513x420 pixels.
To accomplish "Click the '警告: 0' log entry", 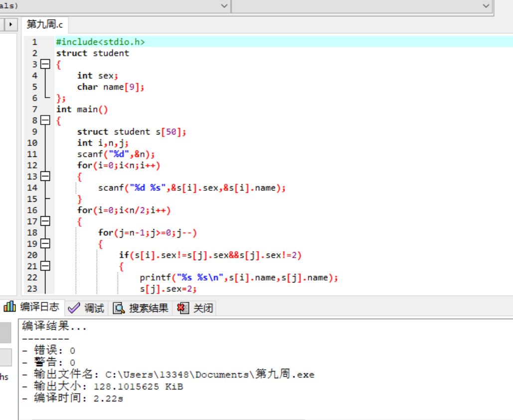I will pyautogui.click(x=49, y=363).
